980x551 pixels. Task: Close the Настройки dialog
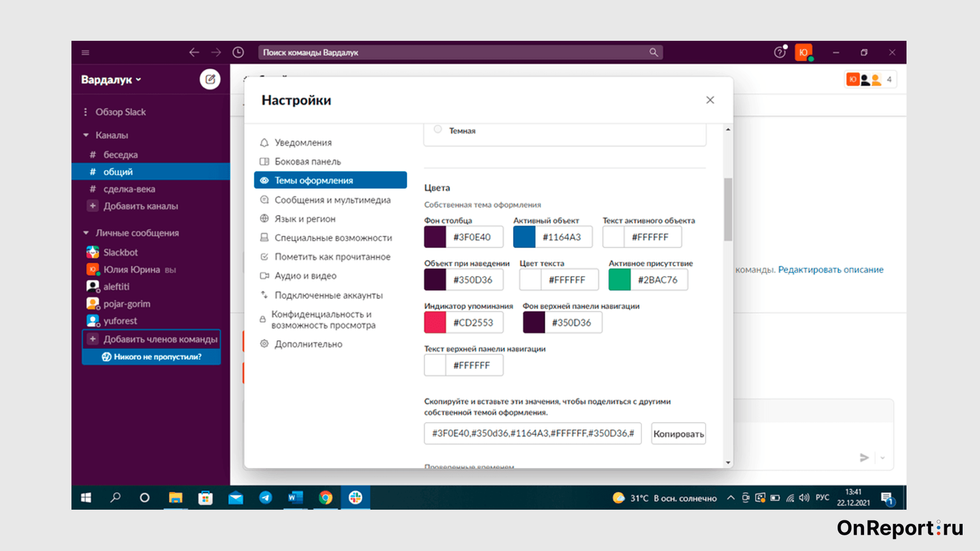click(710, 100)
